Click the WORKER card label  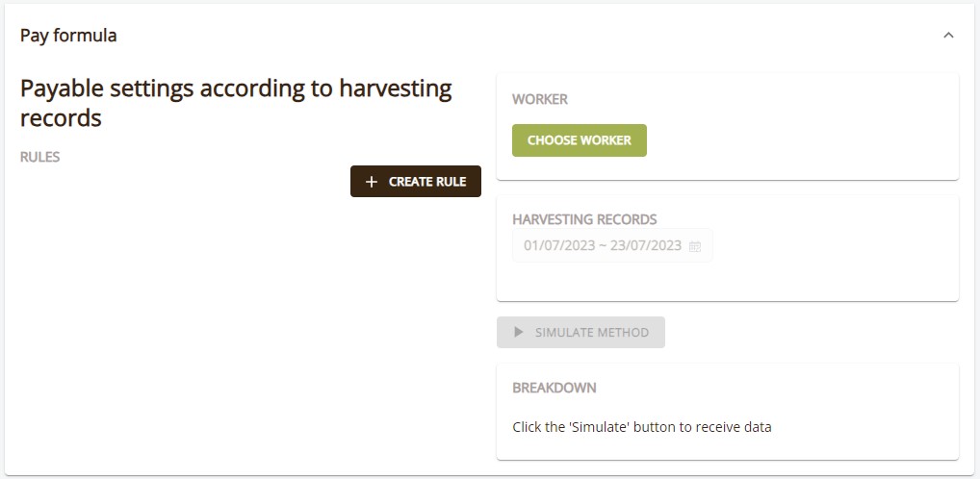540,99
